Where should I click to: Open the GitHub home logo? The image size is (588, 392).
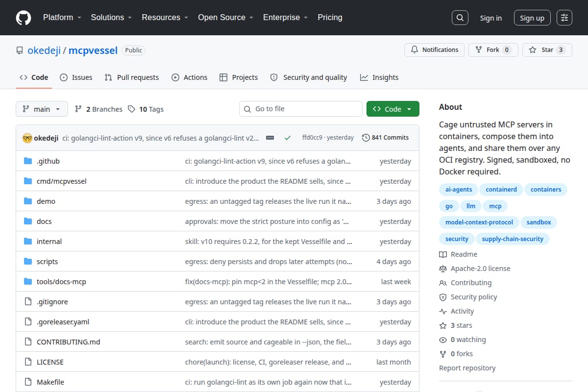(x=24, y=18)
